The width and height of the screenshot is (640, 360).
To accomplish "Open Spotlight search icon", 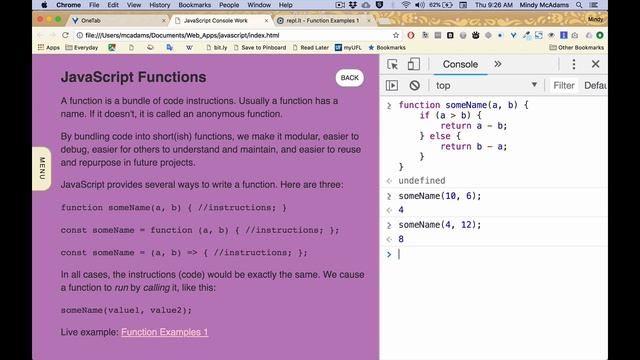I will click(x=579, y=5).
